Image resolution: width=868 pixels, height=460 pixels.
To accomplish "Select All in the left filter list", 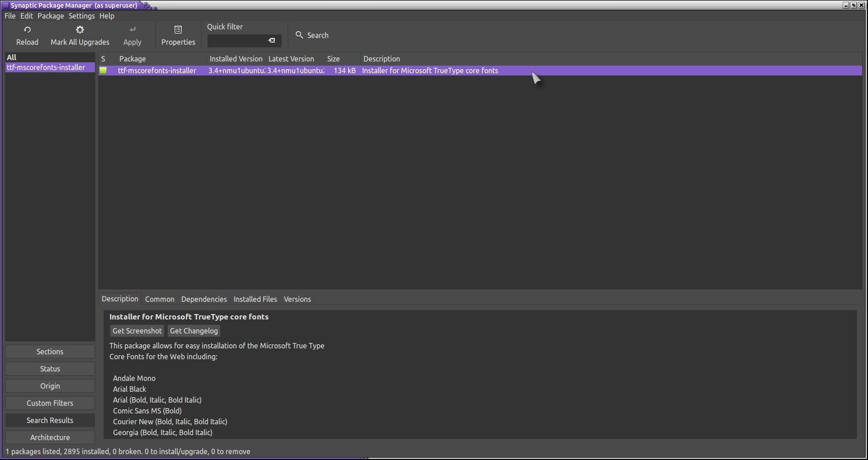I will (x=50, y=57).
